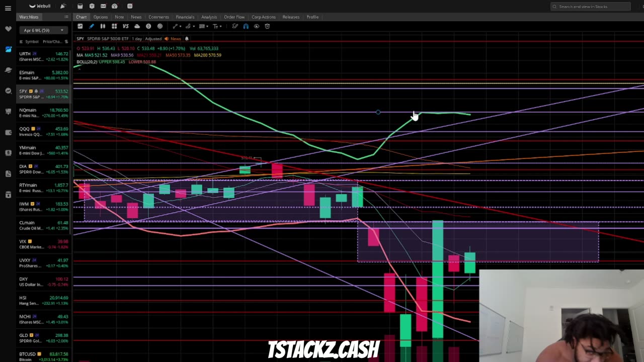Switch to the Comments tab
This screenshot has width=644, height=362.
pyautogui.click(x=158, y=17)
